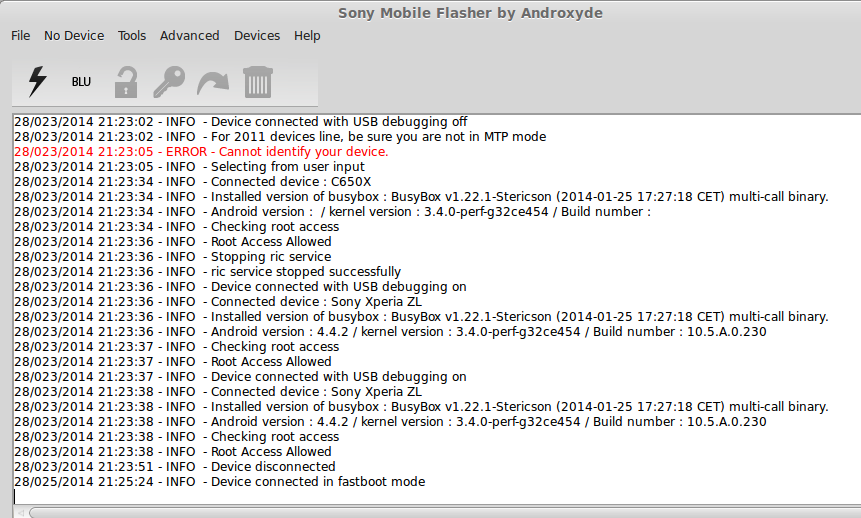Image resolution: width=861 pixels, height=518 pixels.
Task: Click the 'Connected device : C650X' log line
Action: (192, 182)
